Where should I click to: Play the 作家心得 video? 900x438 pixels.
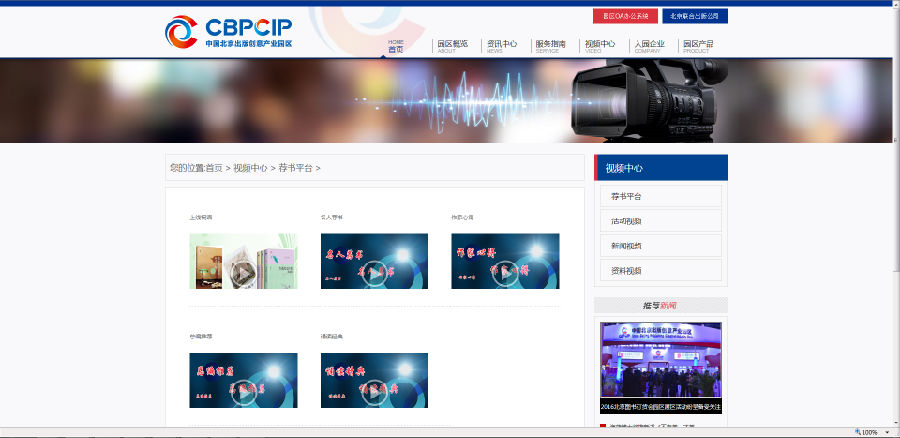coord(505,261)
